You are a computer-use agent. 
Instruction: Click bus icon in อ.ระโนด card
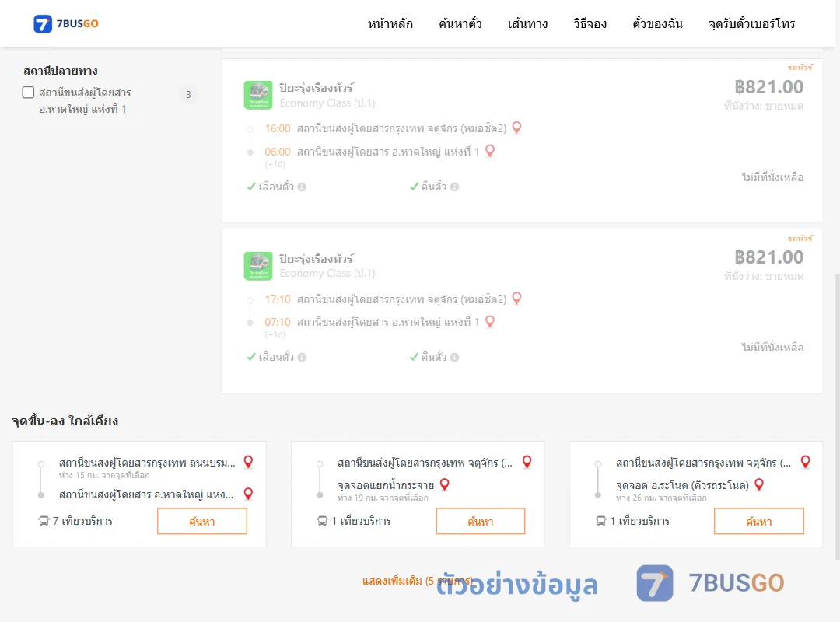(x=601, y=521)
